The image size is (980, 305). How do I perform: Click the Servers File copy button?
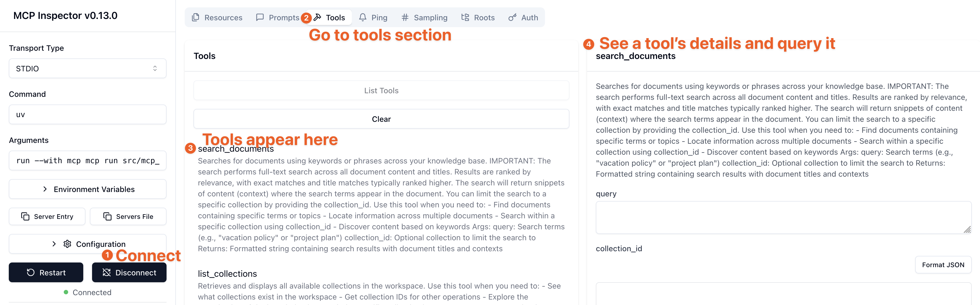click(128, 216)
